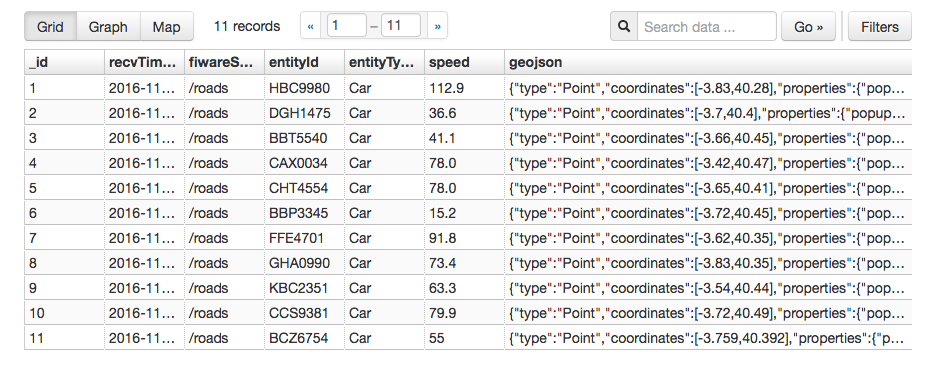This screenshot has height=365, width=933.
Task: Click speed value 63.3
Action: coord(464,288)
